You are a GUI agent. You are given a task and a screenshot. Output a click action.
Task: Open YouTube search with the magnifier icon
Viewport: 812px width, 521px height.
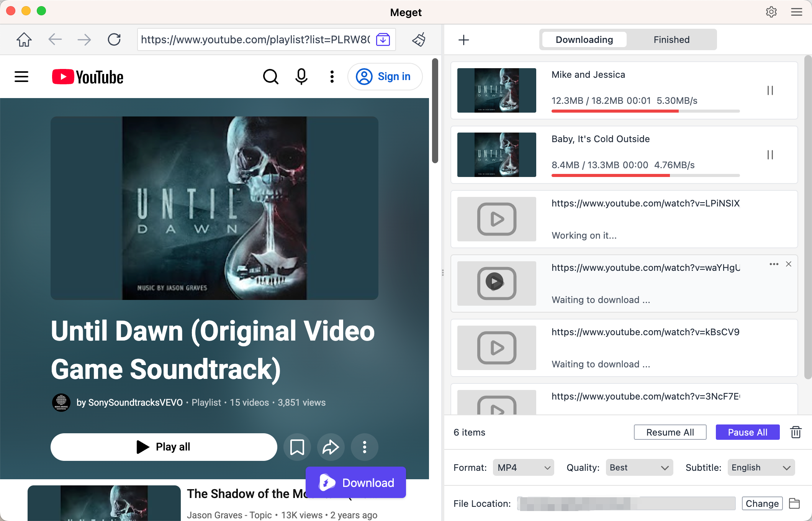[x=270, y=76]
